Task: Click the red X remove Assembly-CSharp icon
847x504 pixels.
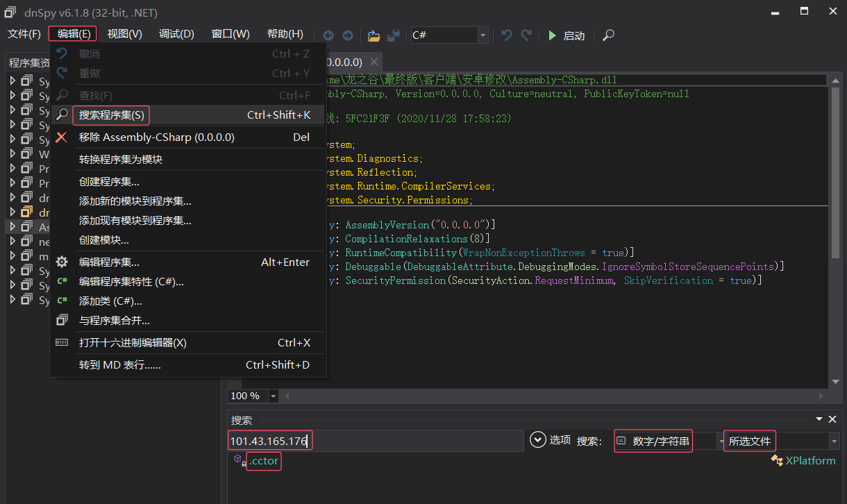Action: point(62,137)
